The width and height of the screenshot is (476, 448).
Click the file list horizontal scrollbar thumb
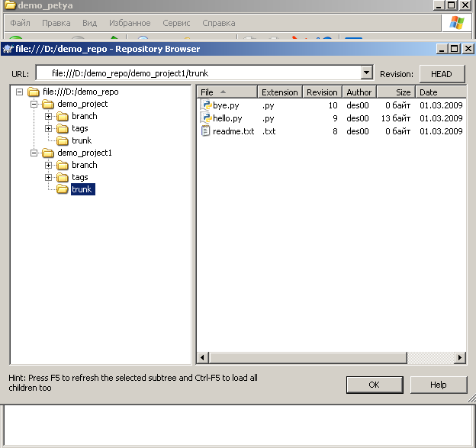[308, 357]
